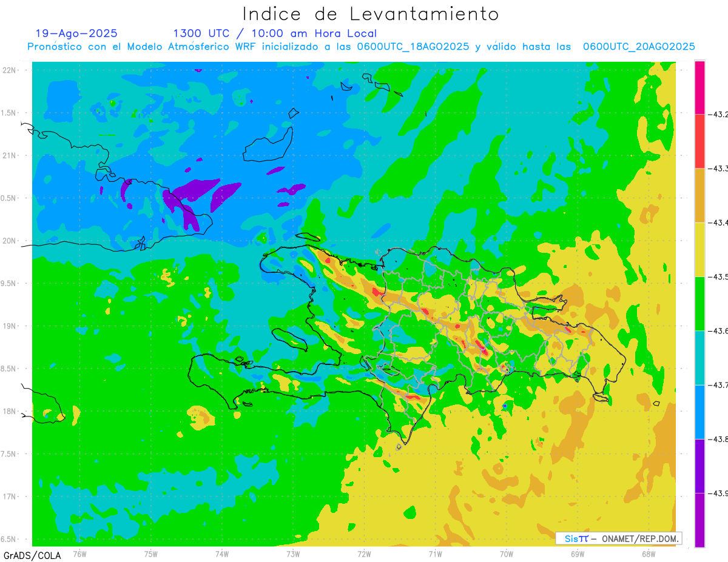Click the '68W' longitude label
The image size is (728, 562).
pos(649,554)
